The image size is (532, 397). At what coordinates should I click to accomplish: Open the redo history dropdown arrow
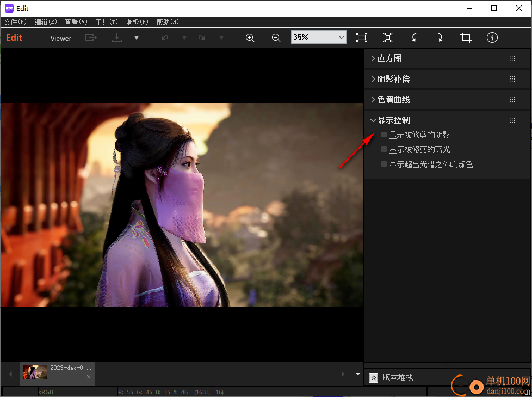click(x=221, y=38)
